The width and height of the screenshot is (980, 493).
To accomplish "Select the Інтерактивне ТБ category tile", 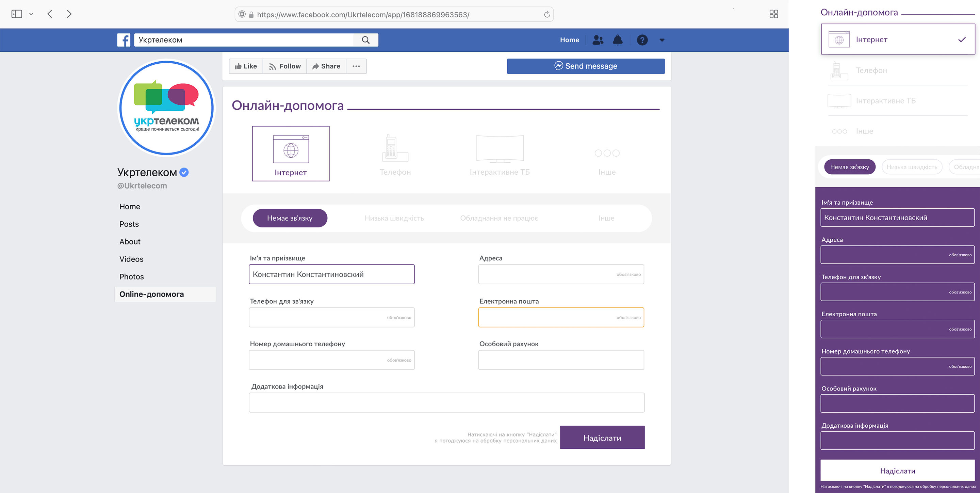I will pyautogui.click(x=500, y=154).
